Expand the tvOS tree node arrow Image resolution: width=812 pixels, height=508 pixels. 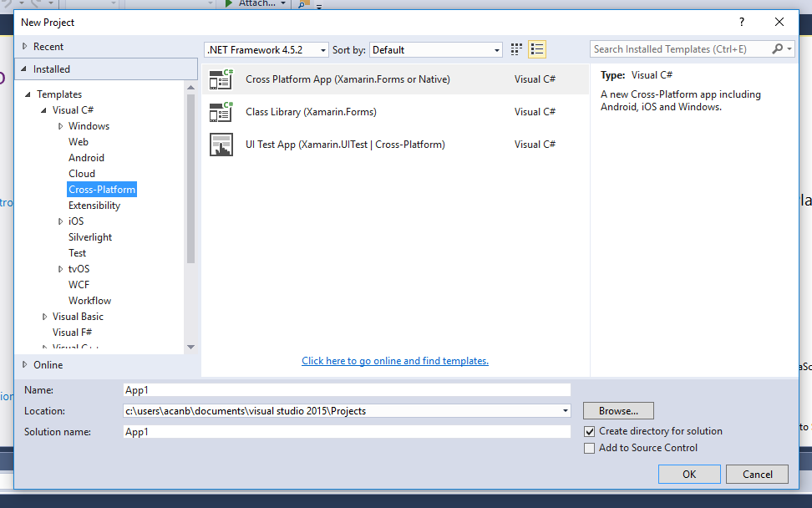(61, 269)
